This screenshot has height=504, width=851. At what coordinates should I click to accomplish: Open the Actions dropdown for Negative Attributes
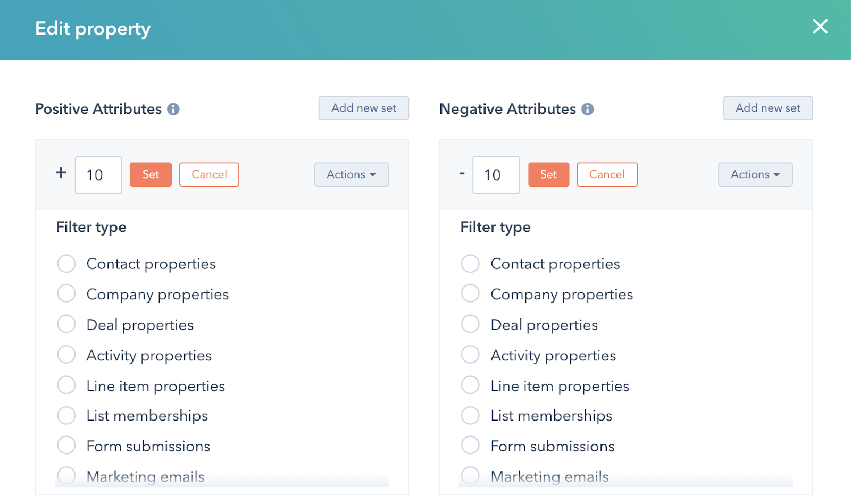(x=755, y=174)
